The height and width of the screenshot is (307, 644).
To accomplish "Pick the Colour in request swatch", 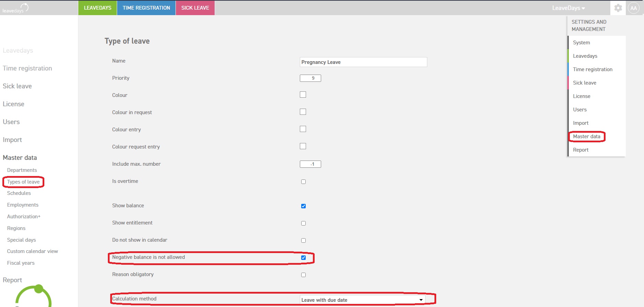I will 303,112.
